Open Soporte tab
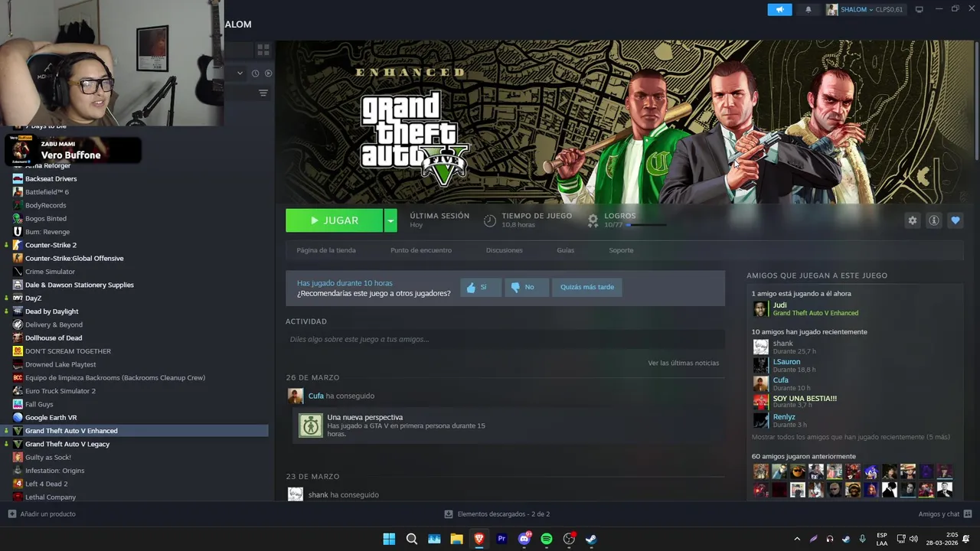 click(x=621, y=250)
